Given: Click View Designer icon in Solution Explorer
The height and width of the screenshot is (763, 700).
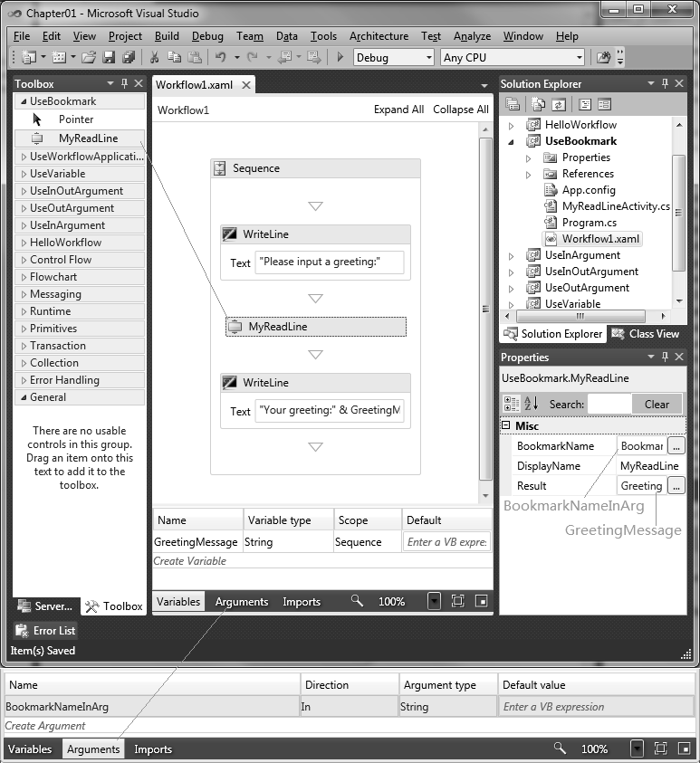Looking at the screenshot, I should point(604,104).
